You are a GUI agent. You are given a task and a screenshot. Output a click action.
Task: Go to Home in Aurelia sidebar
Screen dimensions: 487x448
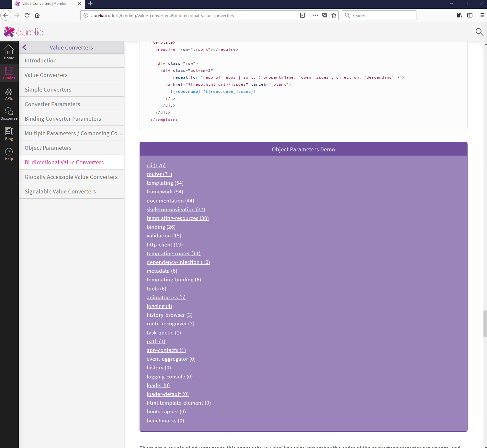click(9, 52)
